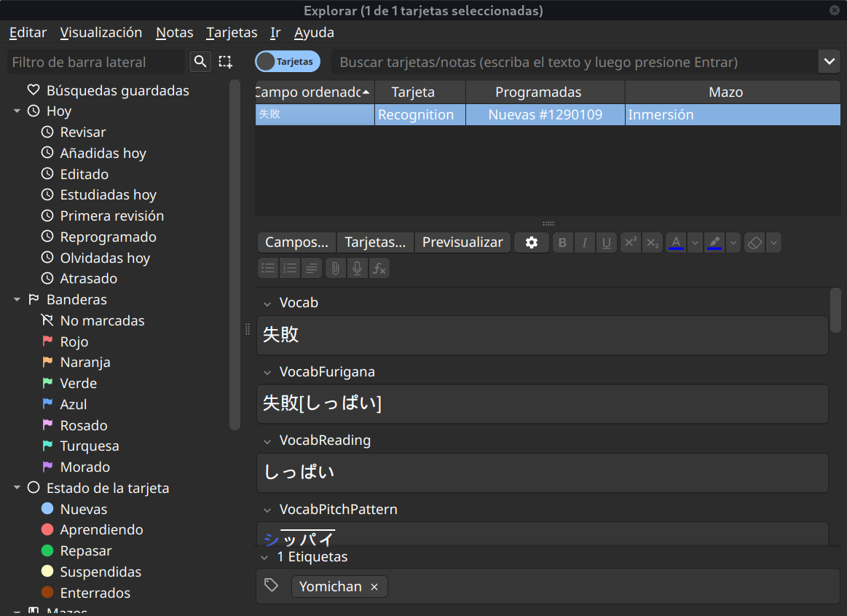Toggle bold formatting
The width and height of the screenshot is (847, 616).
pyautogui.click(x=562, y=242)
